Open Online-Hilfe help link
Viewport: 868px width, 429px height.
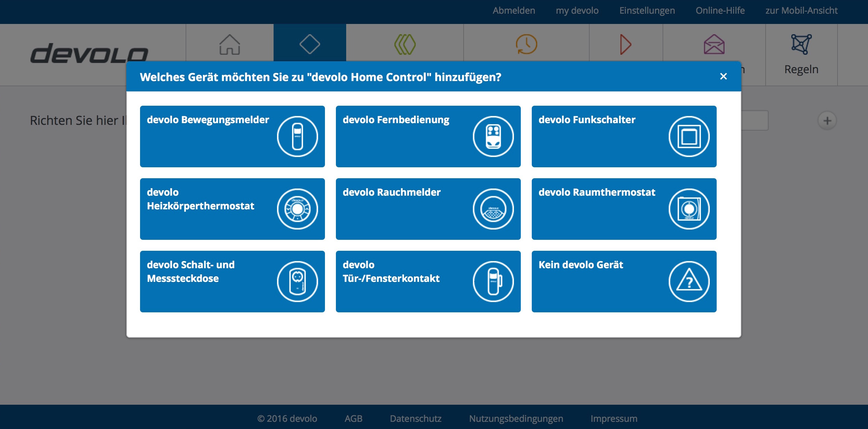pyautogui.click(x=720, y=11)
